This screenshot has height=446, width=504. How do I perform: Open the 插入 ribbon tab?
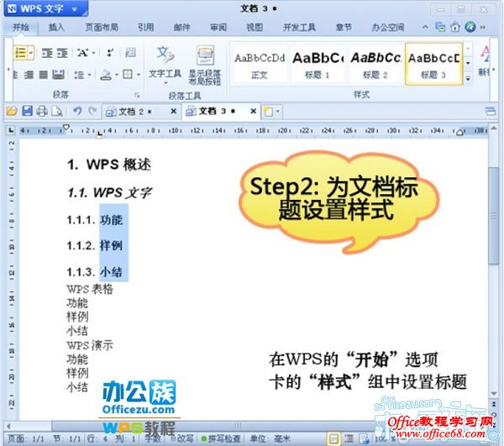coord(56,28)
